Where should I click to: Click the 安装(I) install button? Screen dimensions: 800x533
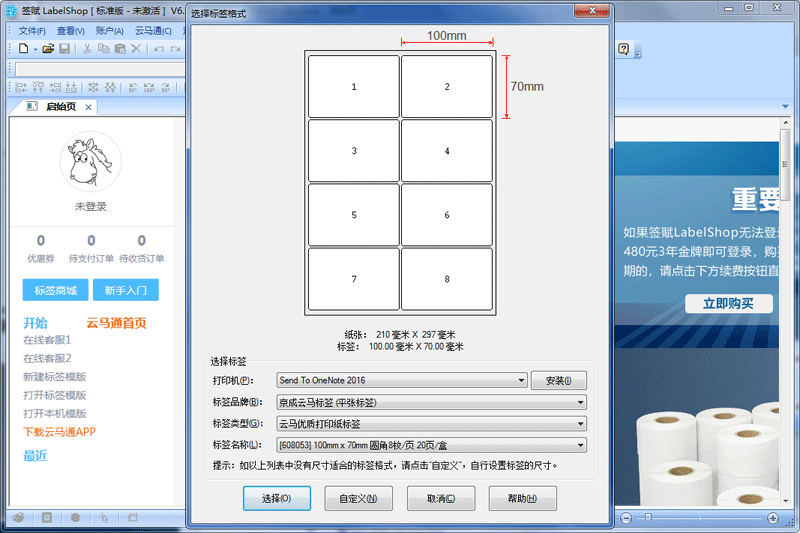click(x=559, y=380)
